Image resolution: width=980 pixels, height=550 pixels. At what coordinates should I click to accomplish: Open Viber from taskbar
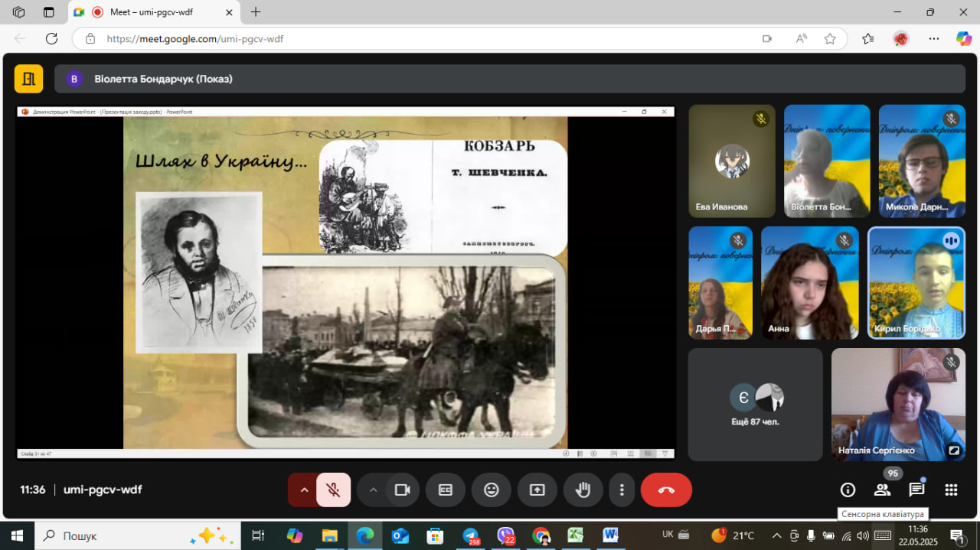(x=506, y=535)
